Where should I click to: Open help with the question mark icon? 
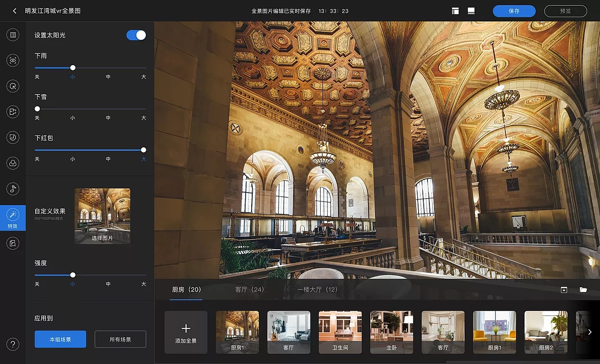[13, 344]
